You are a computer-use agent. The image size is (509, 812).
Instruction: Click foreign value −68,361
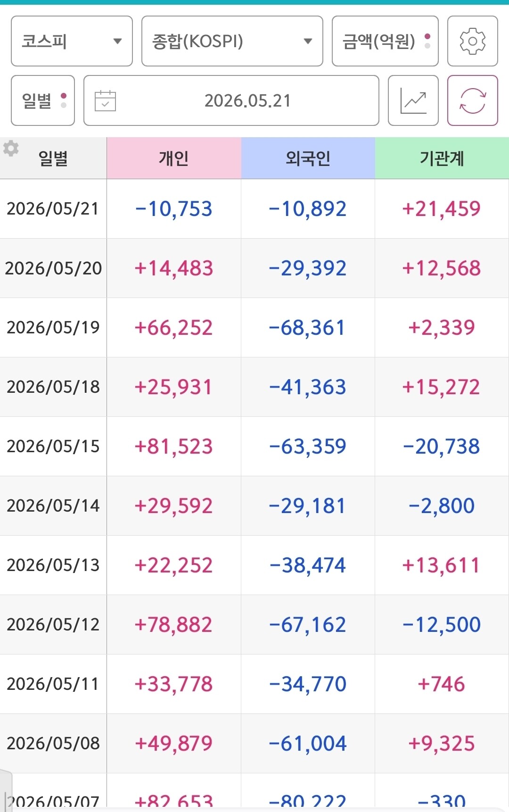[307, 327]
